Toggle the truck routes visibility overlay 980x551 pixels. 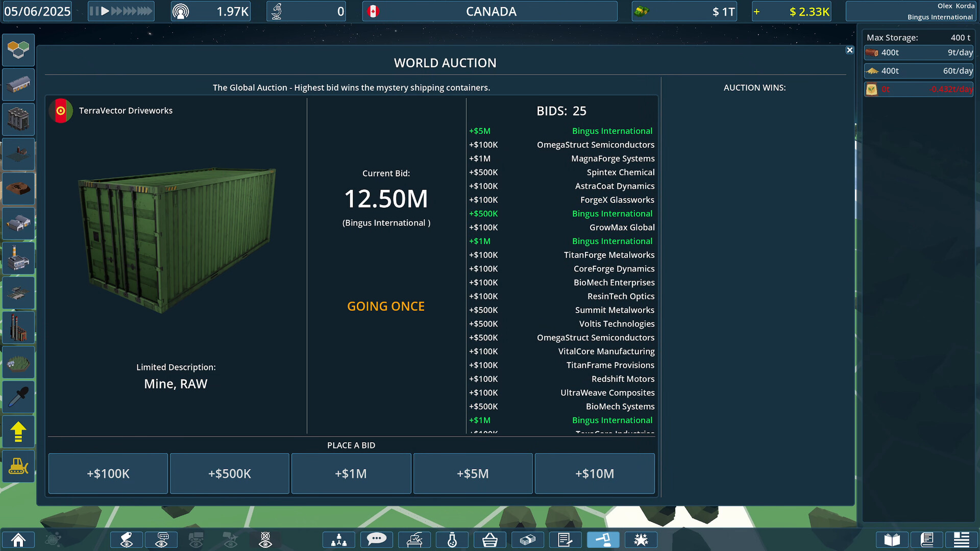197,539
